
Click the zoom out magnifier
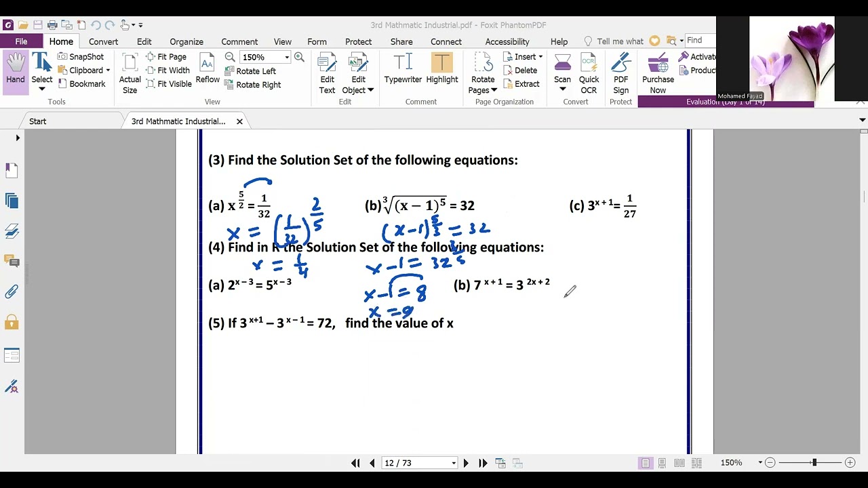pyautogui.click(x=230, y=57)
